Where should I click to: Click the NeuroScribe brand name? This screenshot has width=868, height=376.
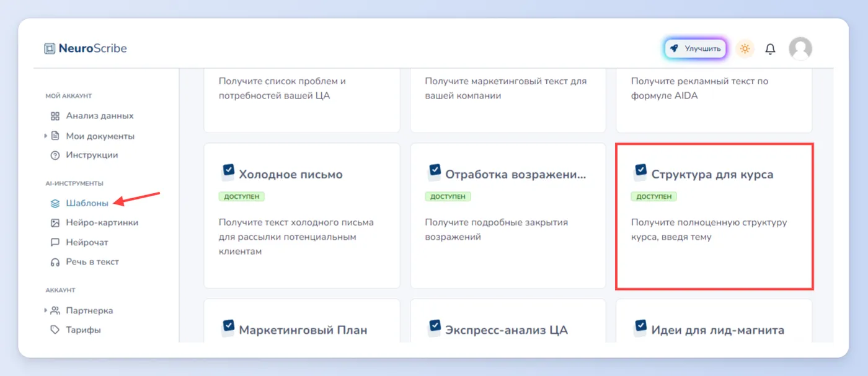pyautogui.click(x=93, y=48)
